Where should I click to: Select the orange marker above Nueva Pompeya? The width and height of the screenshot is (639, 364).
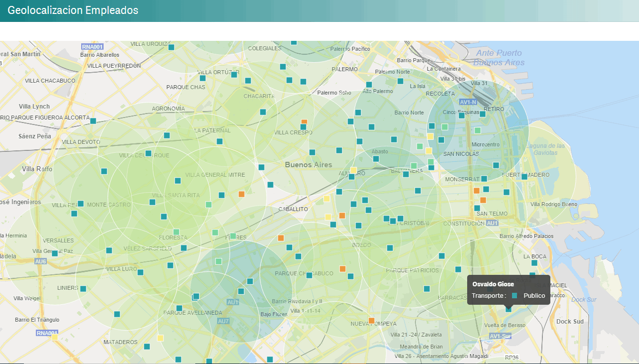click(x=371, y=321)
